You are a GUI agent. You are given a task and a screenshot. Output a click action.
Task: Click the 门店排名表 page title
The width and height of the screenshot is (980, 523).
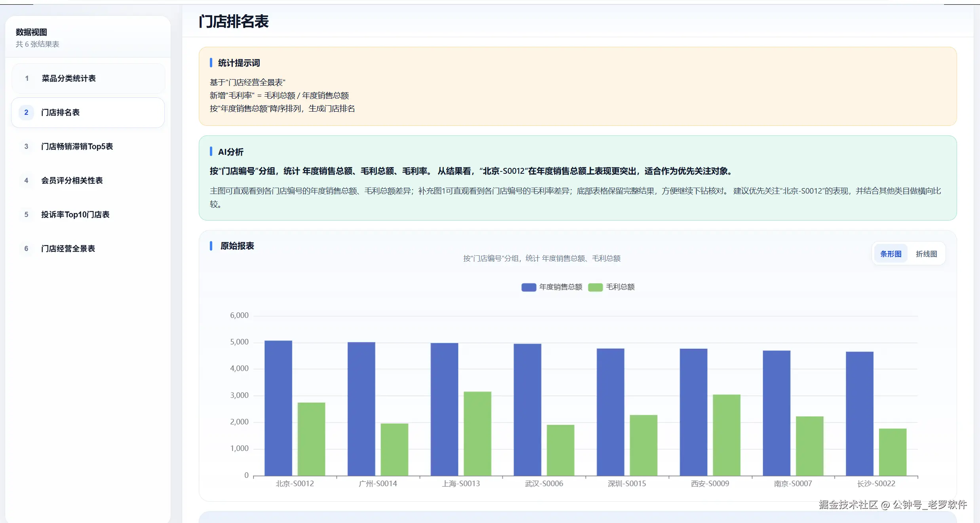pos(234,21)
